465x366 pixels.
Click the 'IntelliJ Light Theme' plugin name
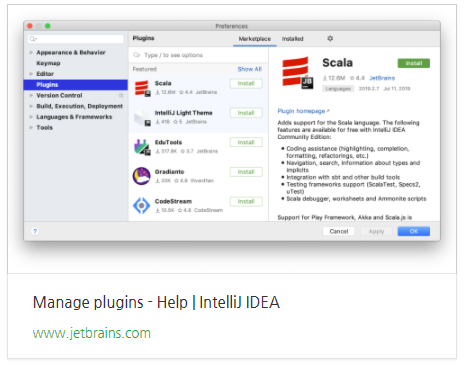pos(183,113)
